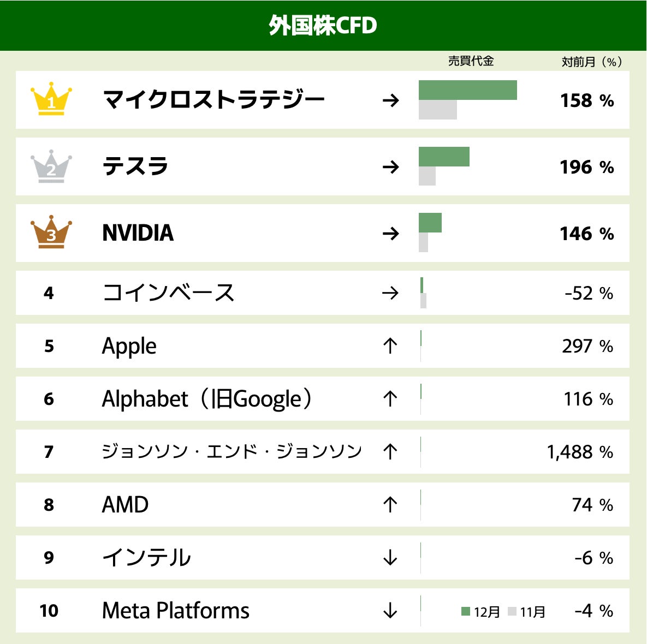Click the 対前月（%） column header
647x644 pixels.
(592, 62)
